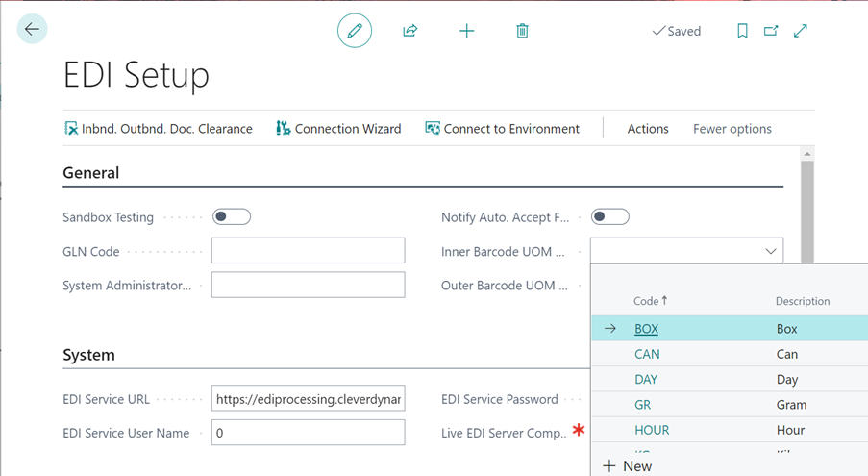Click the EDI Setup page title

(x=136, y=75)
